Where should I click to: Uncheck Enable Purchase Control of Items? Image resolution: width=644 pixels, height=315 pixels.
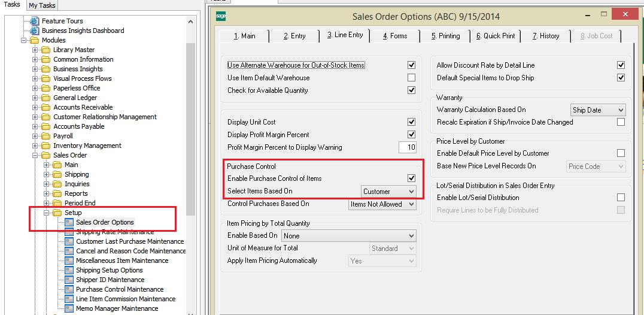[x=411, y=178]
